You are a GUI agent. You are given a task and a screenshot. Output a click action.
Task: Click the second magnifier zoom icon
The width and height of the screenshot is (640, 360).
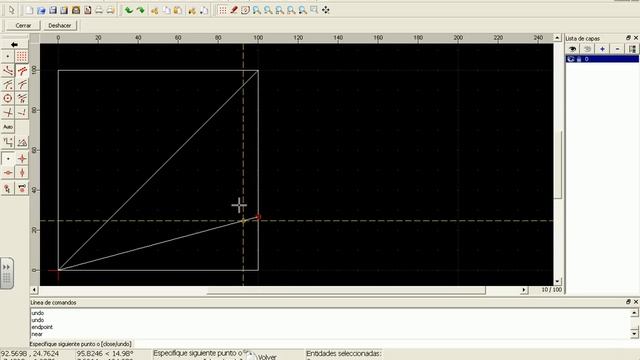click(268, 10)
